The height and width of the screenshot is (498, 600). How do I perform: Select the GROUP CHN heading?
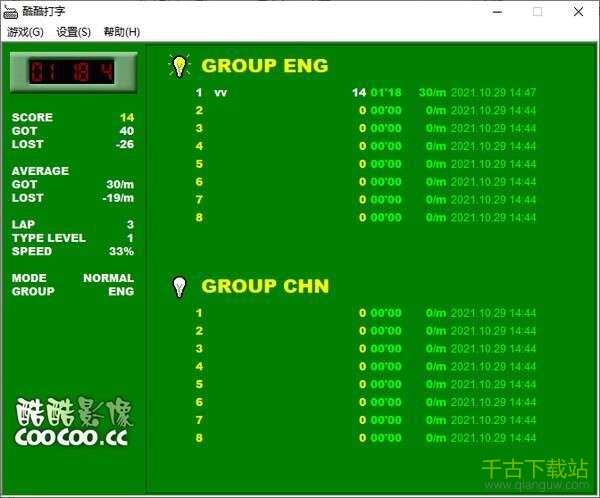(x=265, y=286)
